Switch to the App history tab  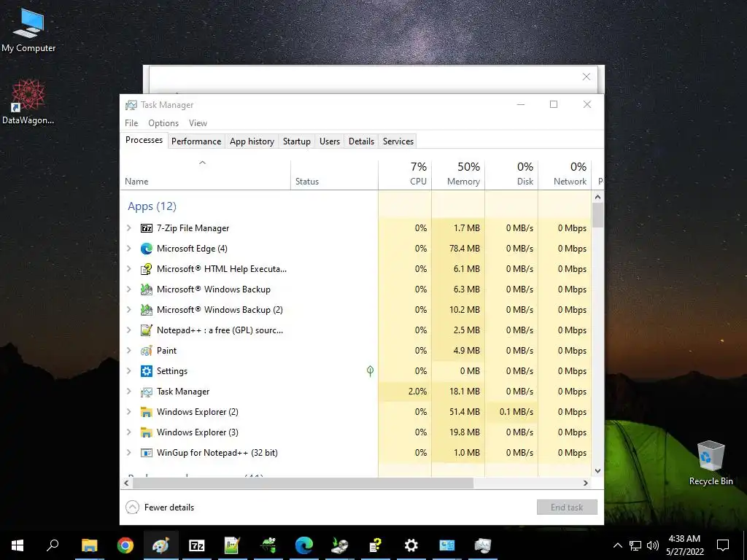(x=252, y=141)
